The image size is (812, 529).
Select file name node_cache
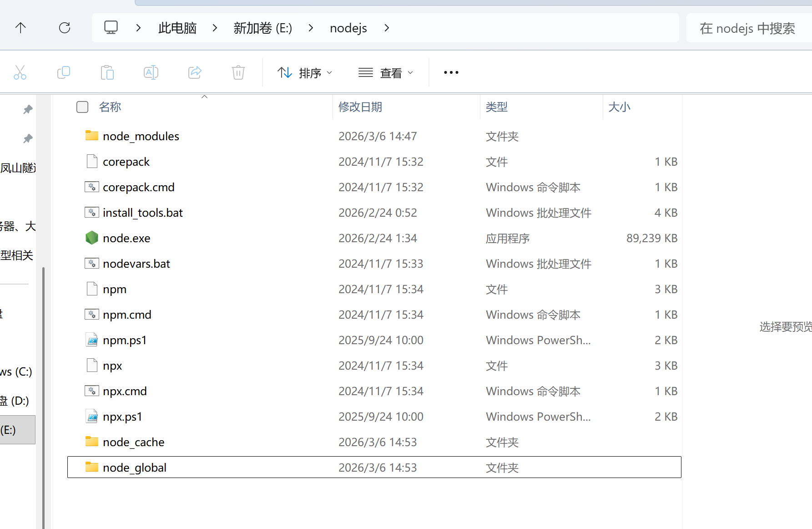[x=134, y=442]
